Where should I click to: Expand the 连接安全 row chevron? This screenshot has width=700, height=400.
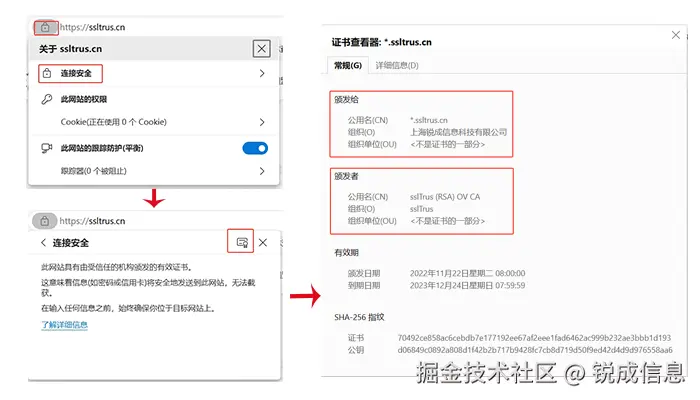[x=262, y=73]
